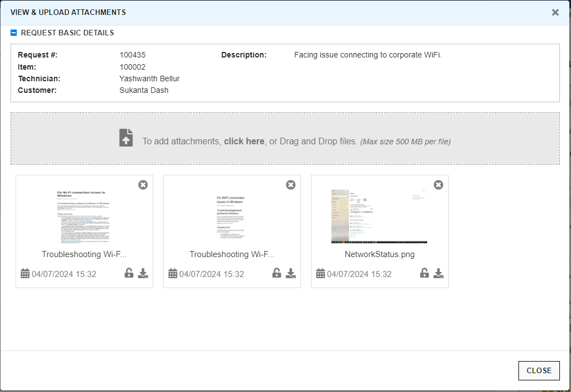This screenshot has width=571, height=392.
Task: Download the NetworkStatus.png file
Action: coord(439,273)
